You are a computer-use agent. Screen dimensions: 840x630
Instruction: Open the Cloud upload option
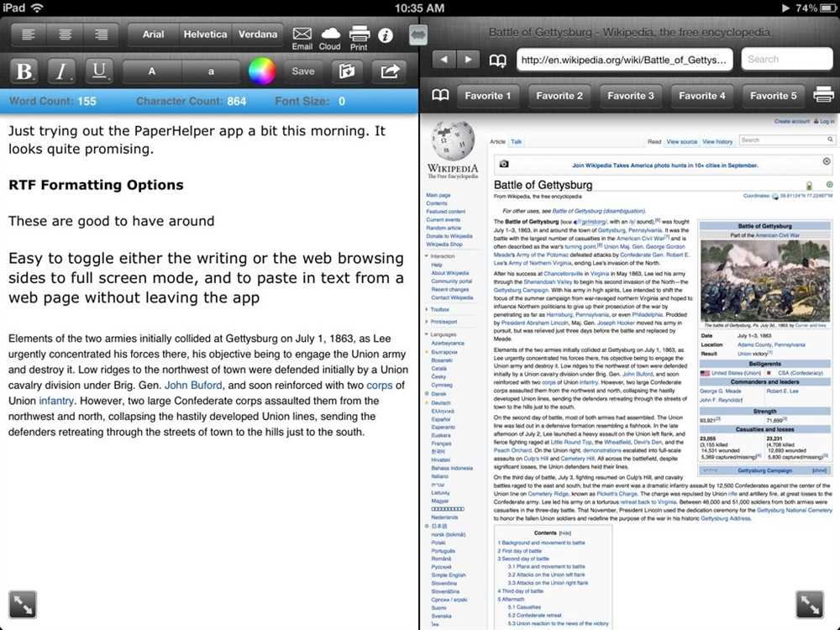(x=330, y=39)
